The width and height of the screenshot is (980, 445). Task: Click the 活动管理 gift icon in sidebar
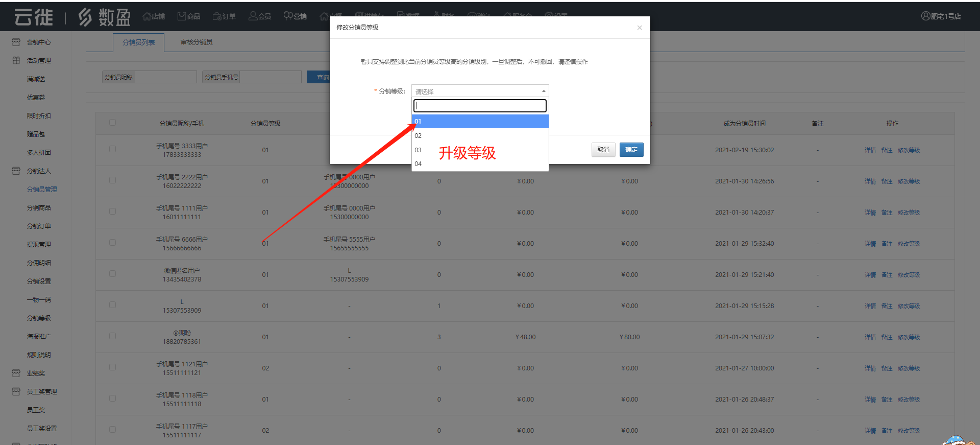click(16, 61)
